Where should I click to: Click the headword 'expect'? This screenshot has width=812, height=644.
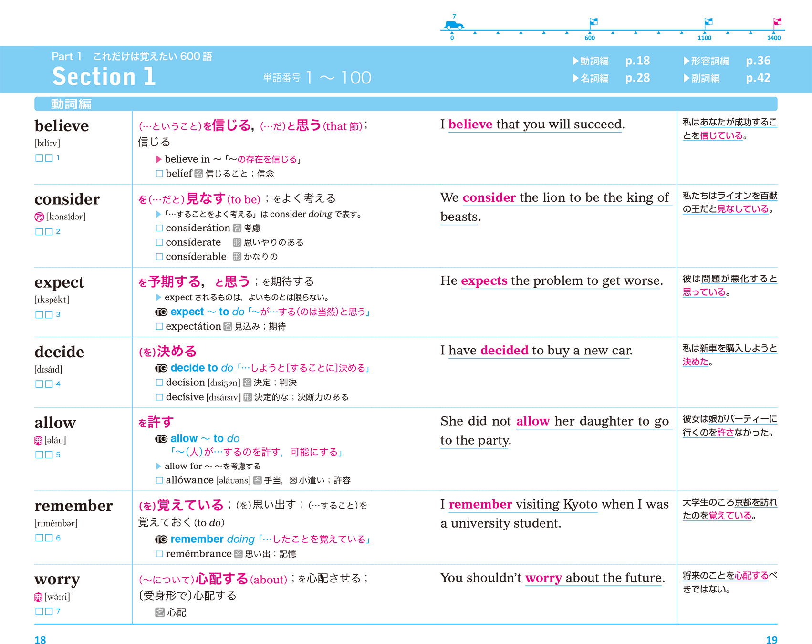click(x=59, y=283)
